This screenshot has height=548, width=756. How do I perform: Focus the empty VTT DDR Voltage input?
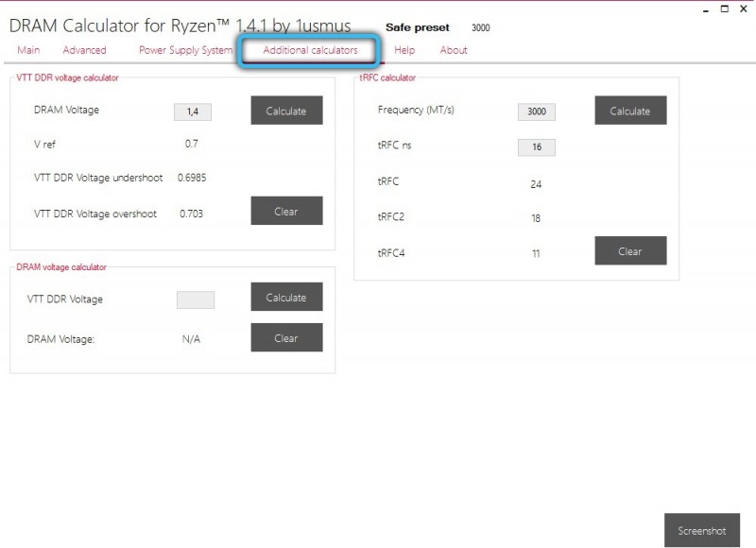196,300
